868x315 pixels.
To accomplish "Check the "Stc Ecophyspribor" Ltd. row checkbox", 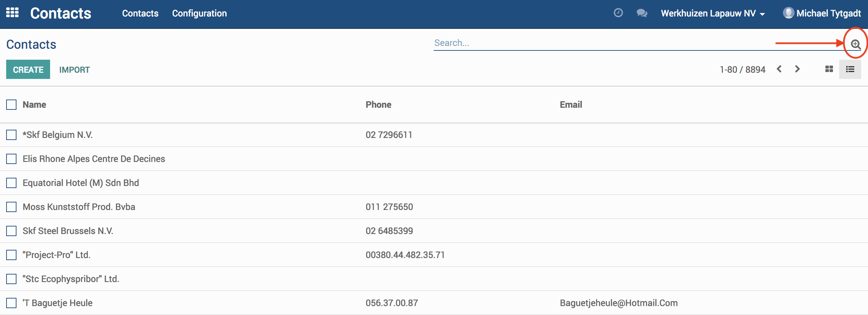I will click(x=11, y=279).
